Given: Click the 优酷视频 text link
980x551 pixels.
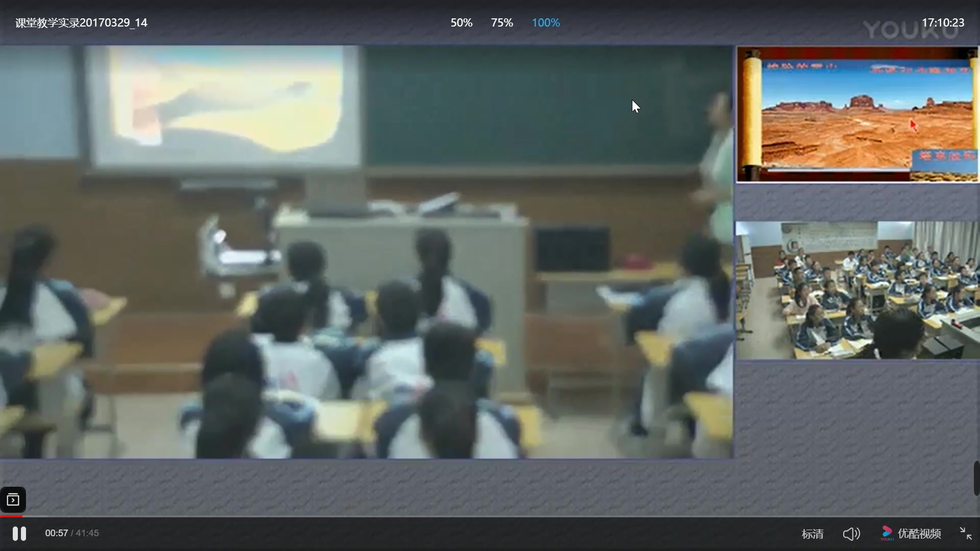Looking at the screenshot, I should pos(919,534).
